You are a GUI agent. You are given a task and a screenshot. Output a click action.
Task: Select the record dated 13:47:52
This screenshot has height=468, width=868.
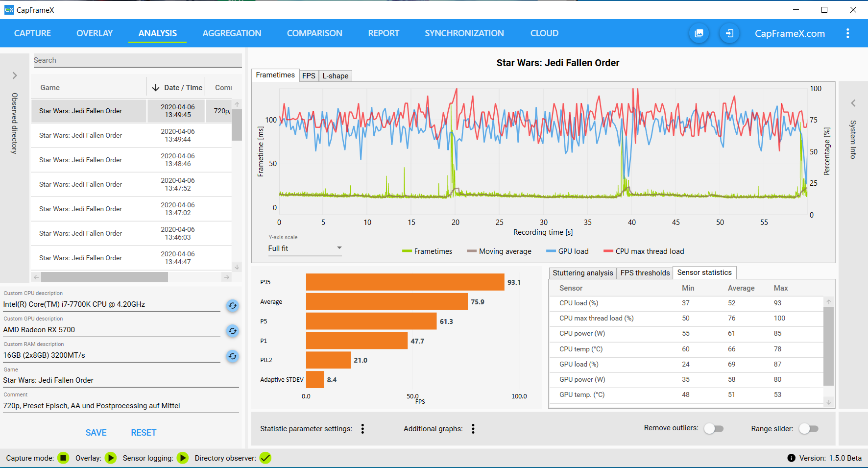tap(131, 184)
